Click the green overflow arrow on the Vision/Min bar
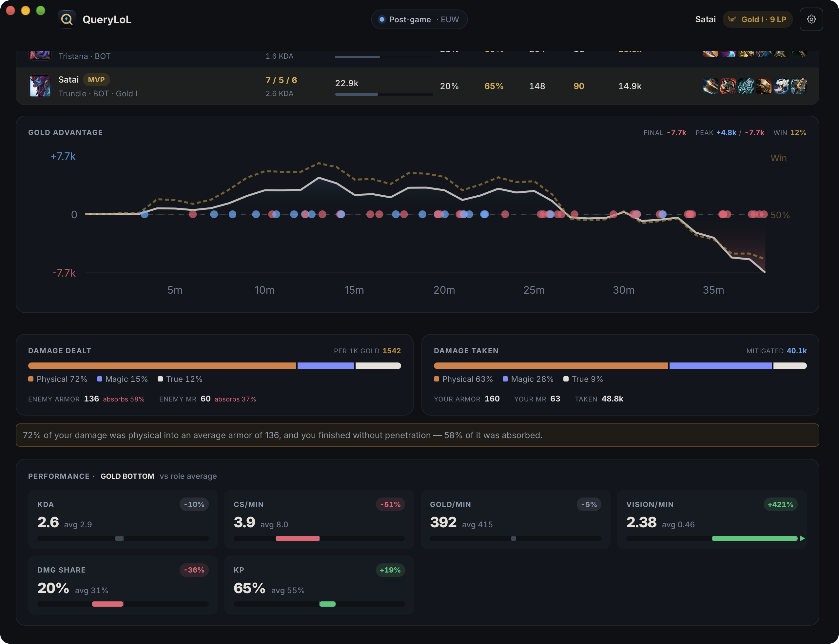 (x=802, y=538)
